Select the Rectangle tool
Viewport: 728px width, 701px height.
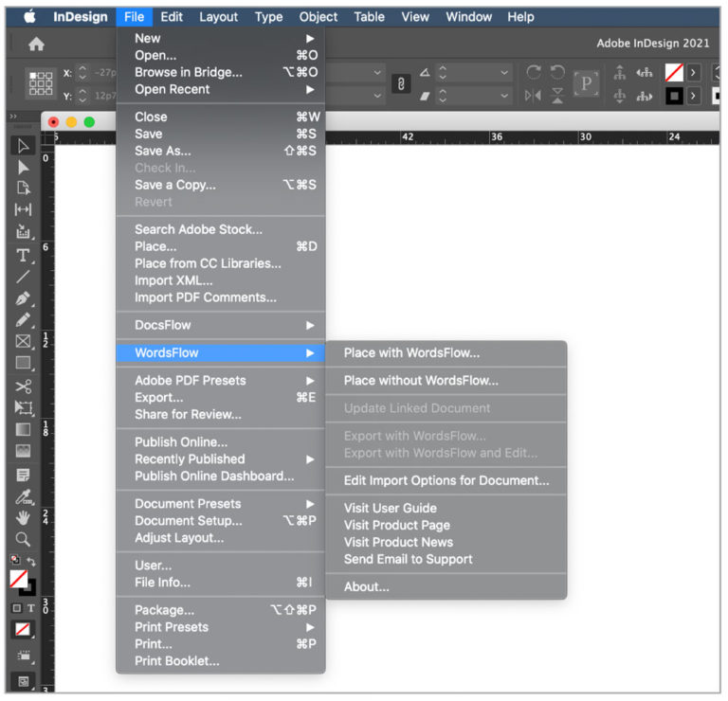[23, 362]
